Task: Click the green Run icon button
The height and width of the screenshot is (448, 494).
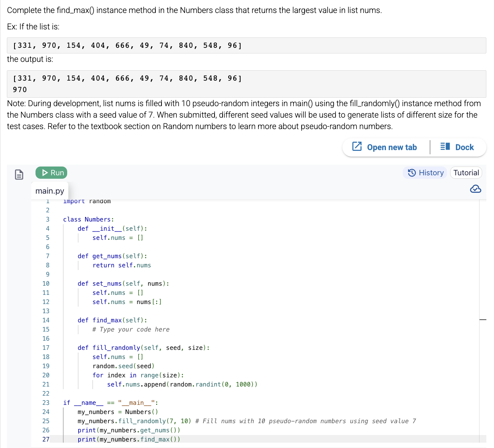Action: [x=51, y=173]
